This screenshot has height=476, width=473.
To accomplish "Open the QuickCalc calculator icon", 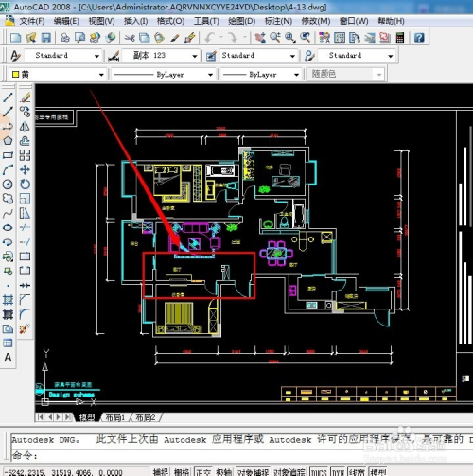I will pos(400,38).
